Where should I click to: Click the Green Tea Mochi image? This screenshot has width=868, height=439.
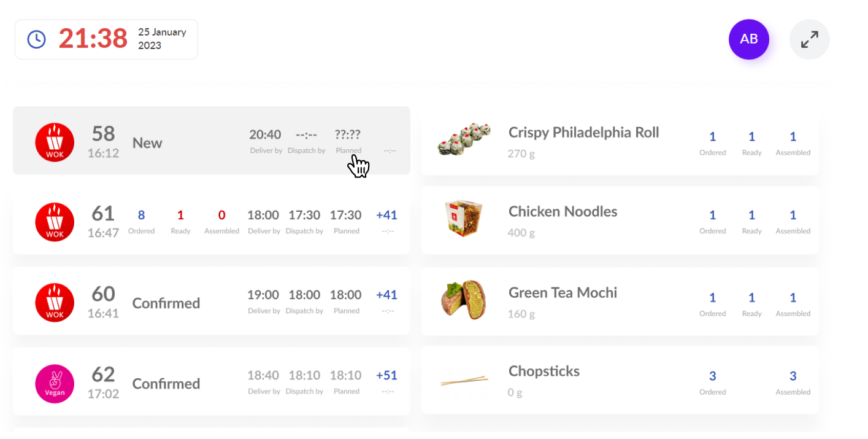point(464,300)
